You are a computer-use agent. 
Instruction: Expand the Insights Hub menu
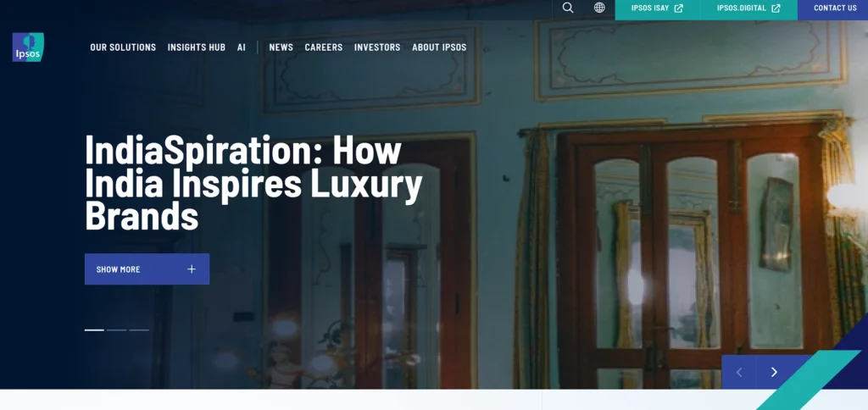click(x=197, y=47)
